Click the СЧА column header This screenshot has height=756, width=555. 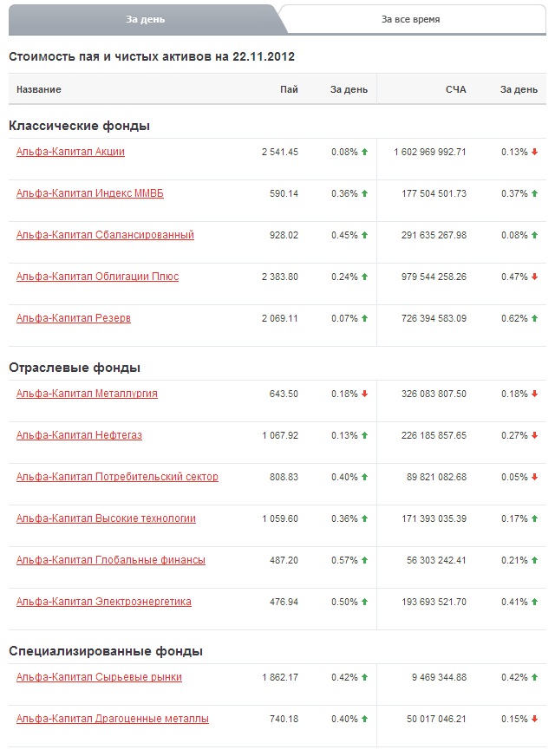(455, 89)
